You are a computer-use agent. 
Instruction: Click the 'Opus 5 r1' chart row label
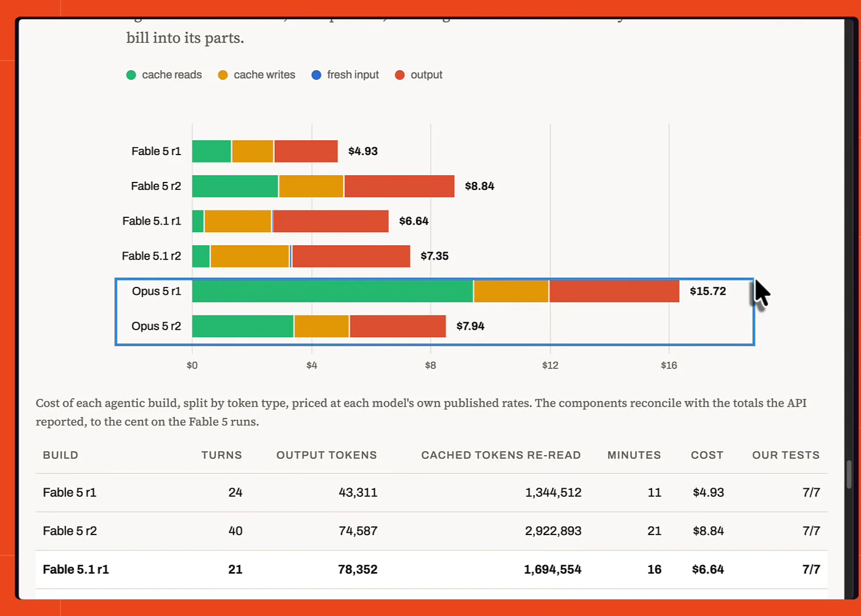156,291
